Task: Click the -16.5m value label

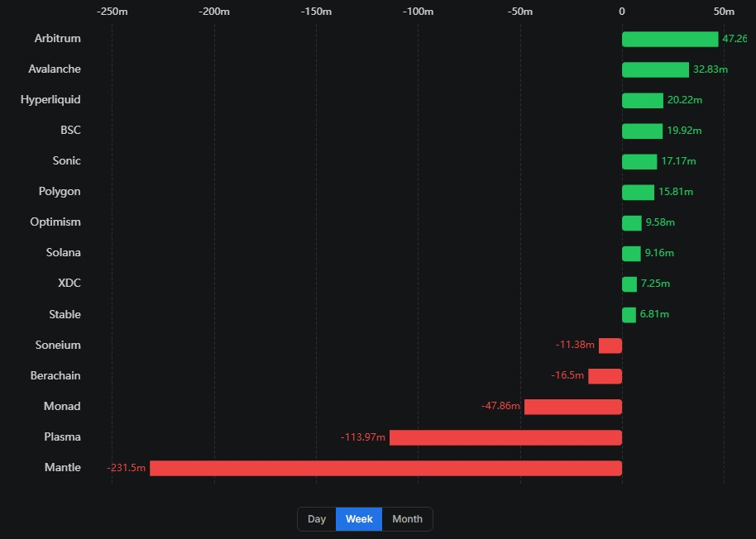Action: [x=567, y=375]
